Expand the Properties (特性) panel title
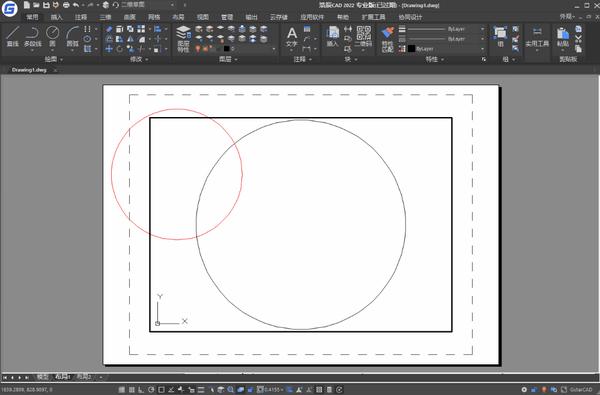Viewport: 600px width, 395px height. (x=435, y=59)
